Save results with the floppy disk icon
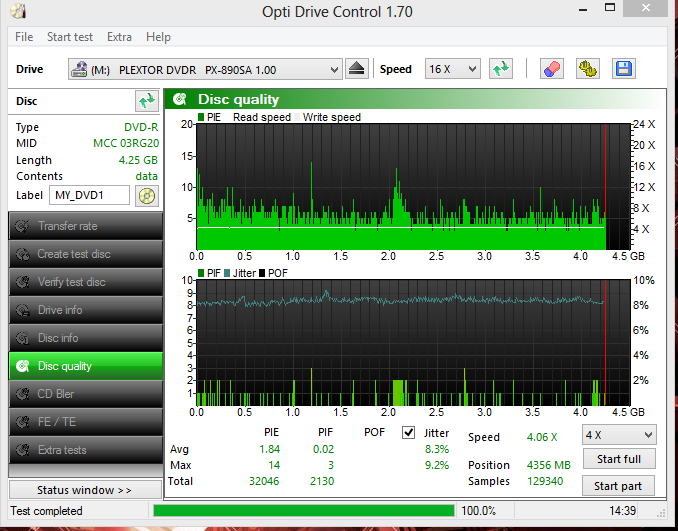This screenshot has width=678, height=531. point(624,69)
